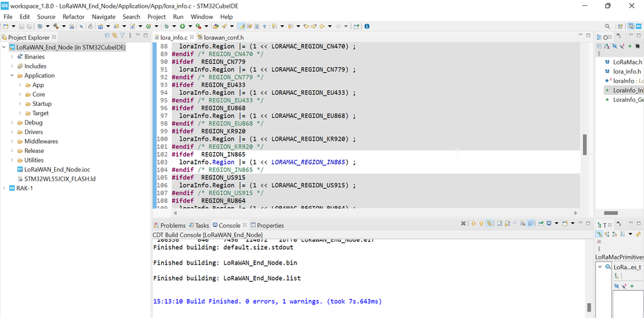This screenshot has height=318, width=644.
Task: Close the lora_info.c editor tab
Action: [x=191, y=37]
